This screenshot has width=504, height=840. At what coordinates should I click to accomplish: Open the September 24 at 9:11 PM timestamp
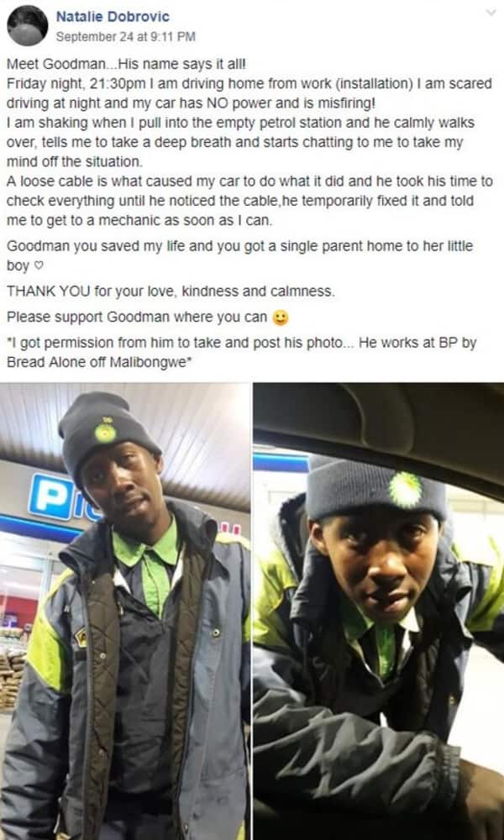[125, 37]
